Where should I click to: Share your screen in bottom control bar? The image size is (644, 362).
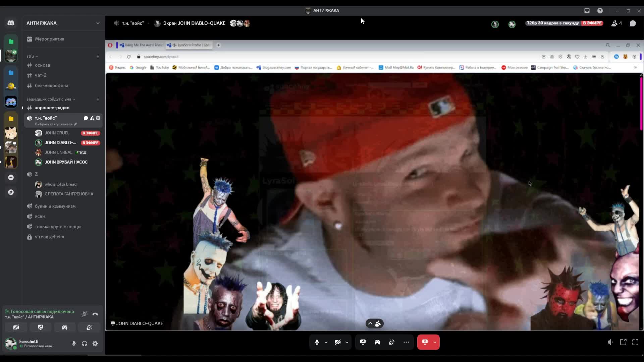click(x=363, y=342)
